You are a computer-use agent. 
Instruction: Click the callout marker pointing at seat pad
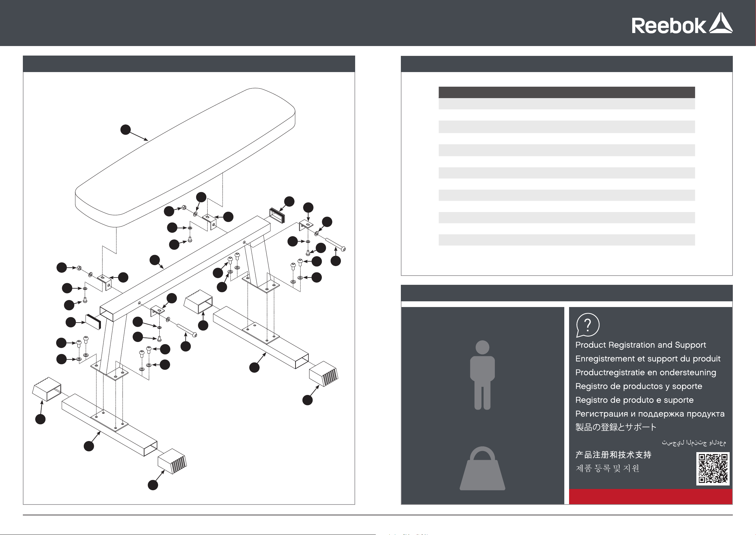[125, 130]
